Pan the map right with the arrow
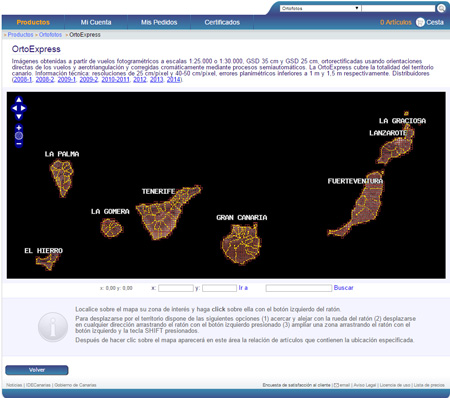450x398 pixels. [x=23, y=108]
